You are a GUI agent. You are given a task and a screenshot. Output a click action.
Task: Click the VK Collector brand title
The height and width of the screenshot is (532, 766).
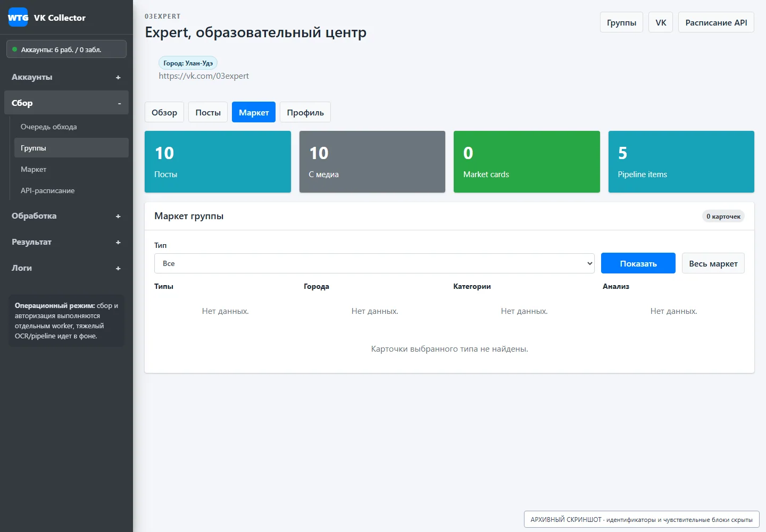click(60, 18)
